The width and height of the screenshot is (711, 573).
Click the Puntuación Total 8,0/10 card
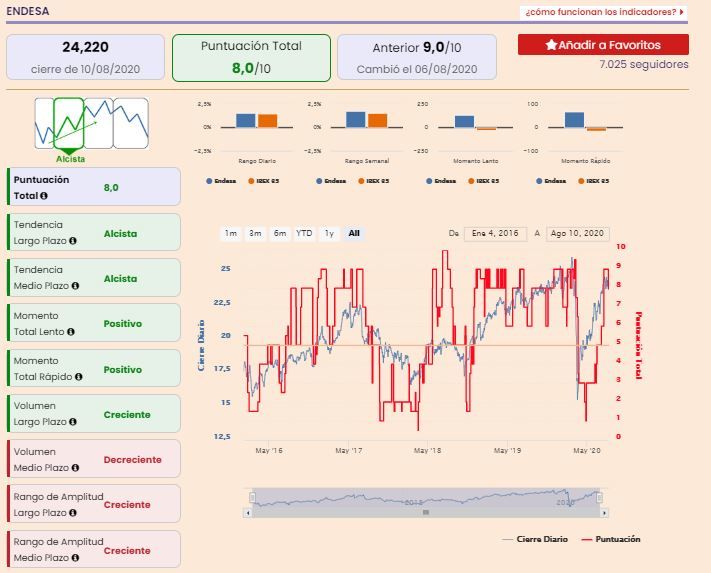point(251,58)
